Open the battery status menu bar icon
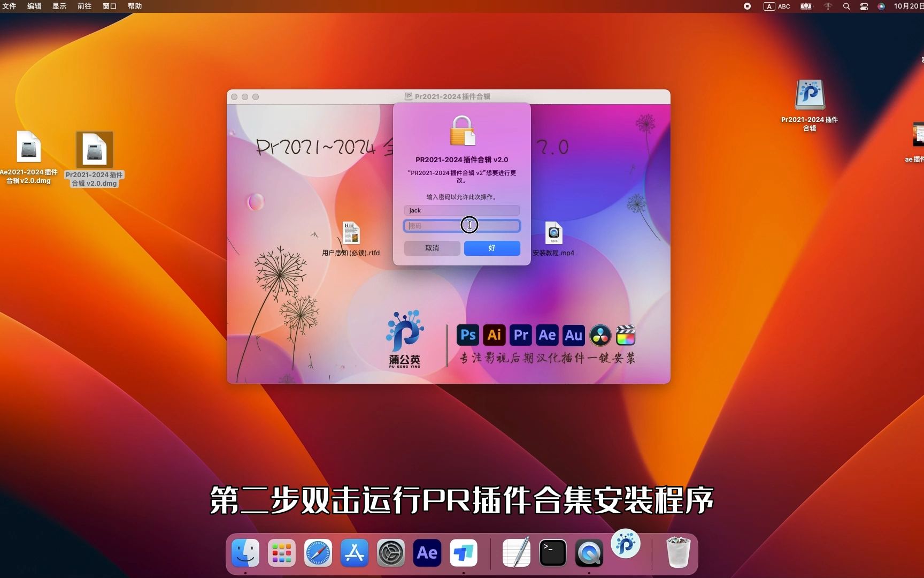The width and height of the screenshot is (924, 578). 806,6
